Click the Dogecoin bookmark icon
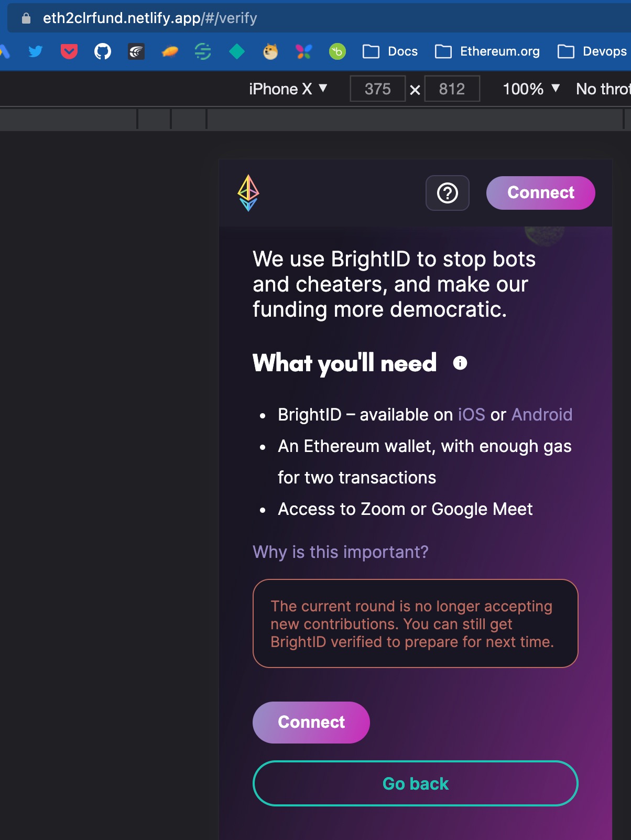631x840 pixels. tap(270, 51)
